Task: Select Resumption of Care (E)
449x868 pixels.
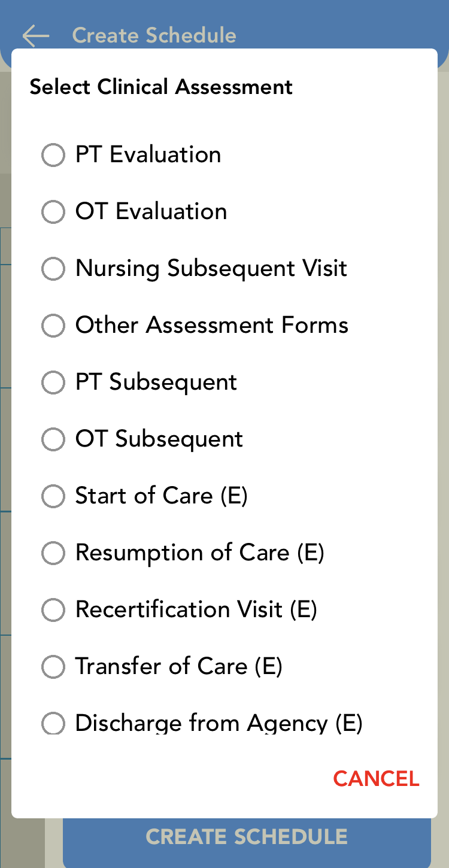Action: 53,553
